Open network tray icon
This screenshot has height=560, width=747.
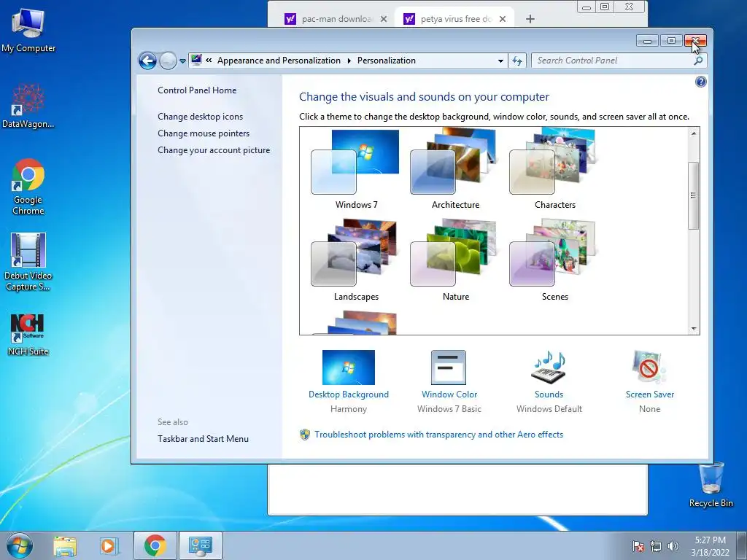(x=656, y=546)
